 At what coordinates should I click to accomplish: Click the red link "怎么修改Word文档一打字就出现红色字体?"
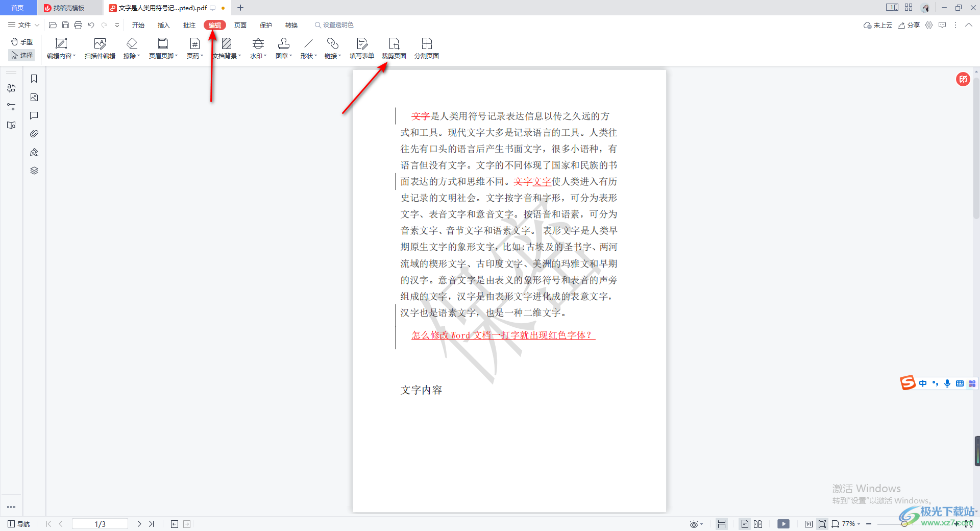coord(503,335)
